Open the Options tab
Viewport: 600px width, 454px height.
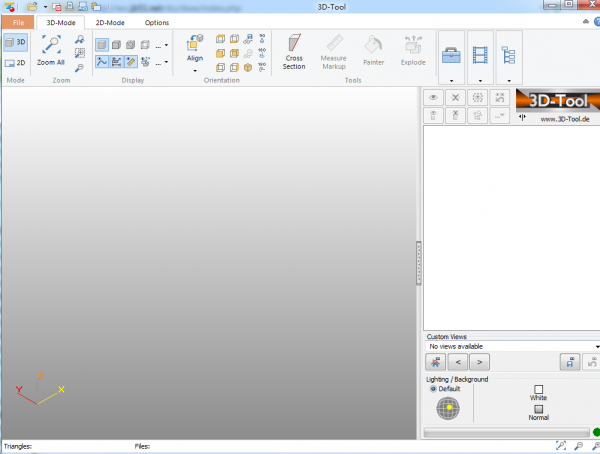click(x=157, y=22)
